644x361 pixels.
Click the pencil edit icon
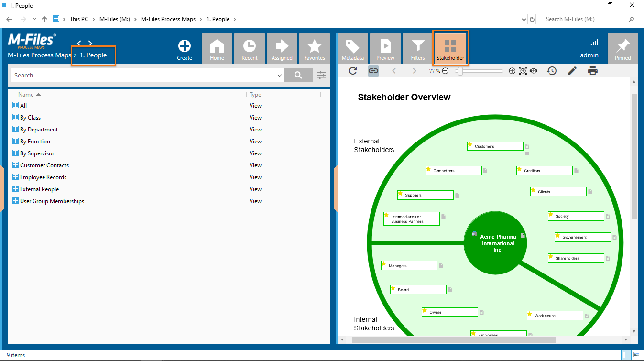pyautogui.click(x=572, y=71)
